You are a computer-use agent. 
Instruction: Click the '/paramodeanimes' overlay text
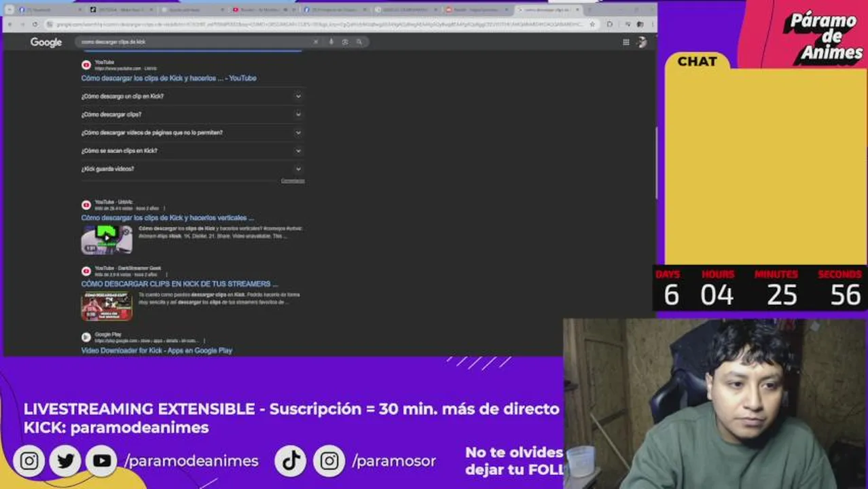pyautogui.click(x=192, y=461)
